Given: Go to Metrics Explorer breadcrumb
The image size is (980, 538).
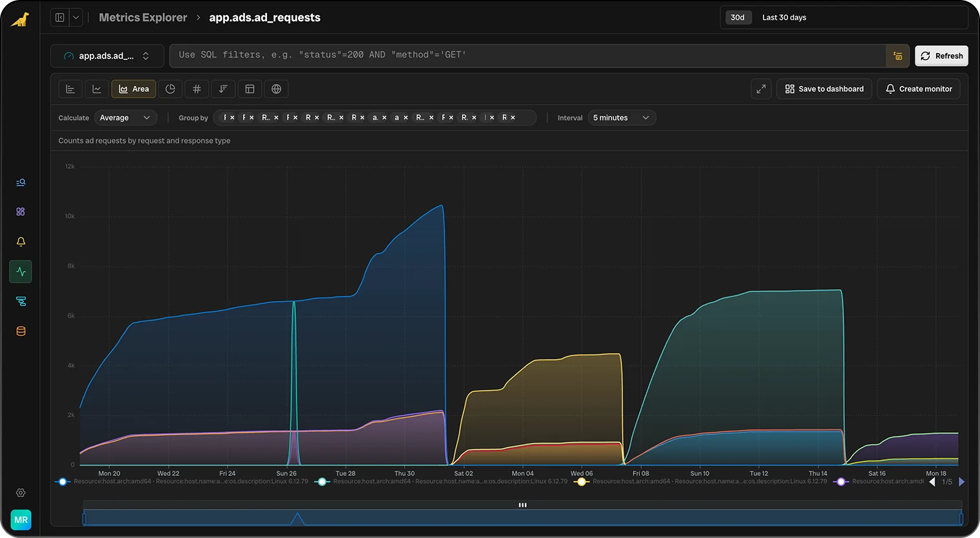Looking at the screenshot, I should pos(143,17).
